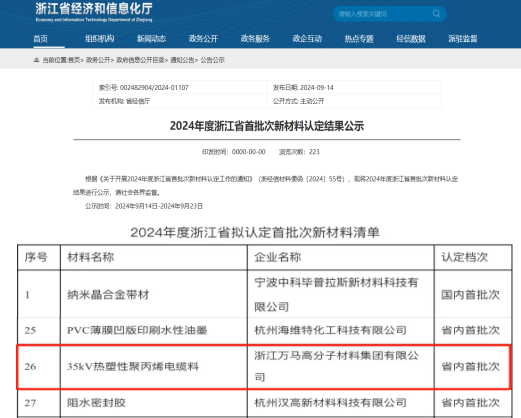Click the search keyword input field
The height and width of the screenshot is (418, 521).
tap(383, 14)
